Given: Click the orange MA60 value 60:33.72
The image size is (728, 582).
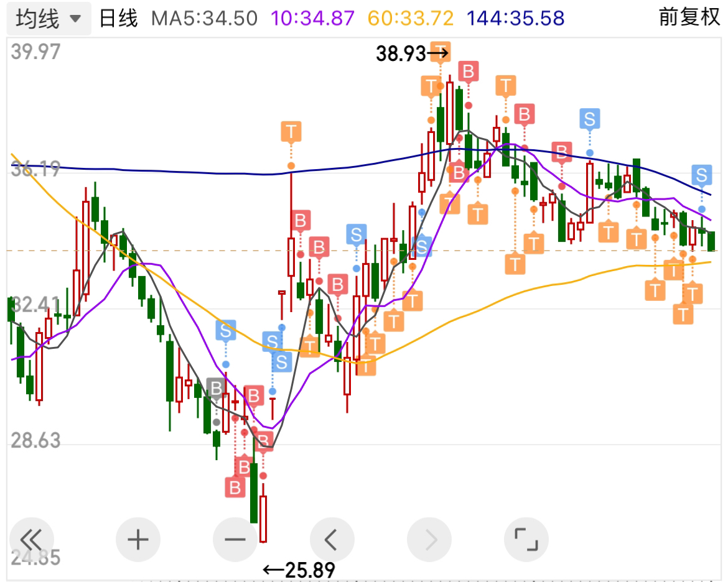Looking at the screenshot, I should [411, 19].
